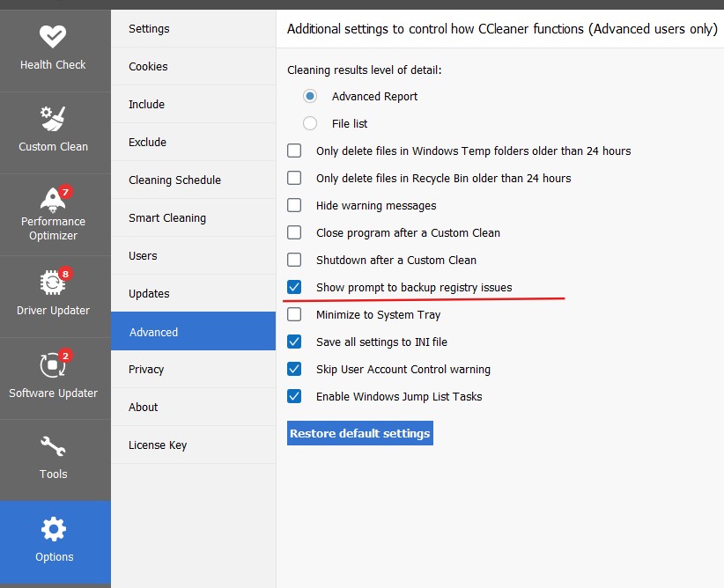The image size is (724, 588).
Task: Enable Minimize to System Tray checkbox
Action: click(x=294, y=314)
